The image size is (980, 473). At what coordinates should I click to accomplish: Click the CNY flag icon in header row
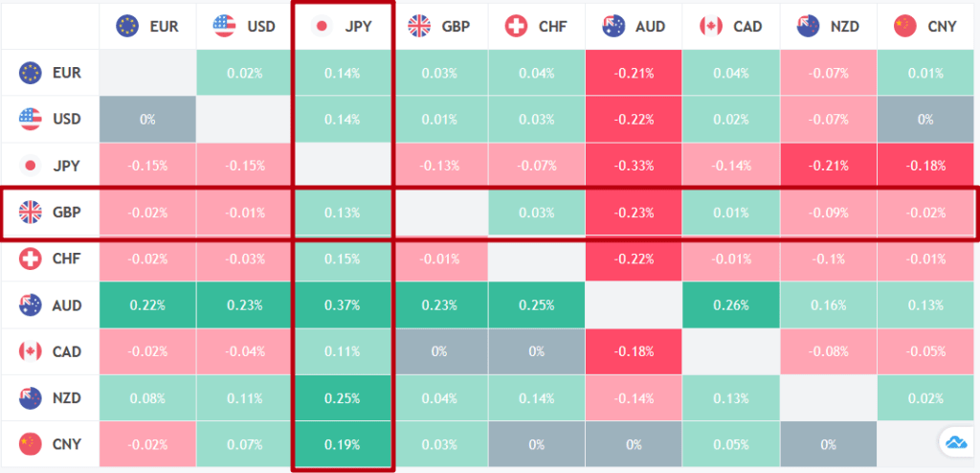(x=904, y=26)
